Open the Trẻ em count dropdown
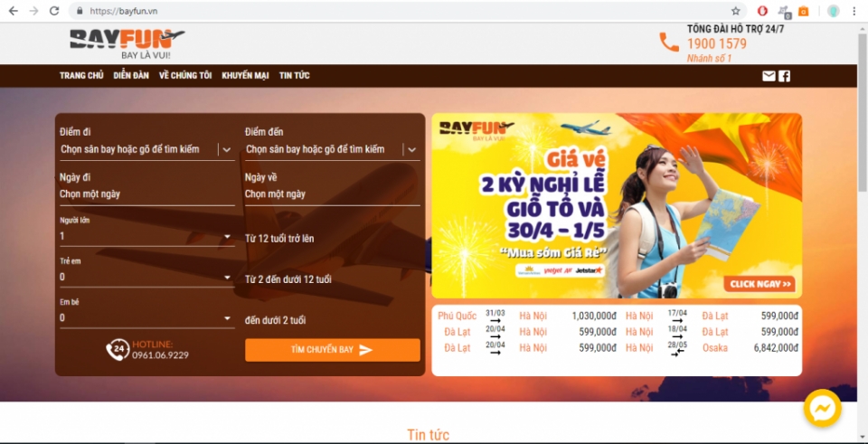 pyautogui.click(x=227, y=278)
